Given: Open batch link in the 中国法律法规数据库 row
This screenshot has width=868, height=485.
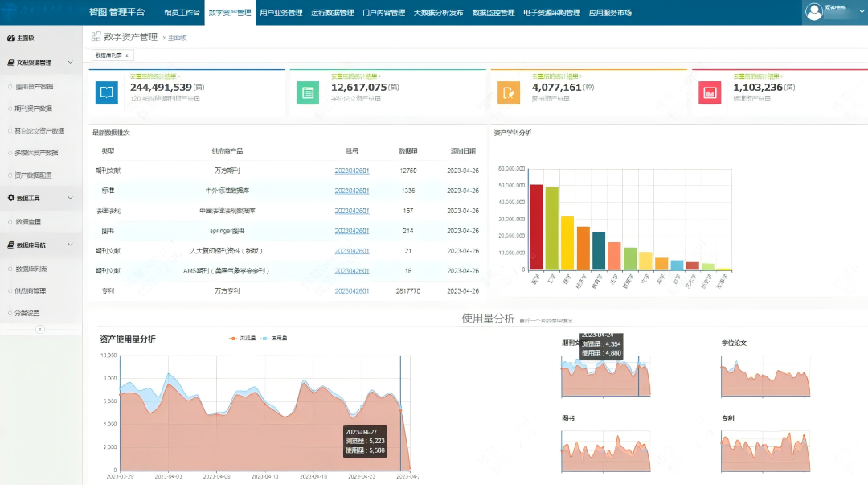Looking at the screenshot, I should coord(351,211).
